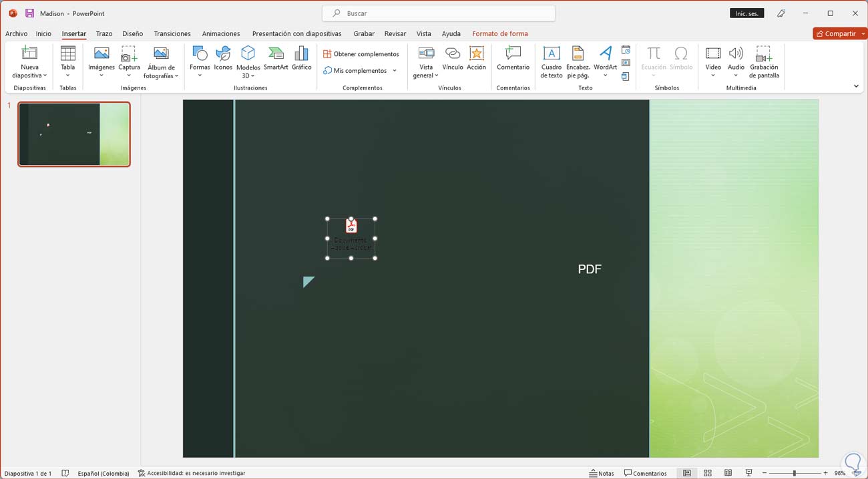
Task: Adjust the zoom slider handle
Action: click(x=794, y=473)
